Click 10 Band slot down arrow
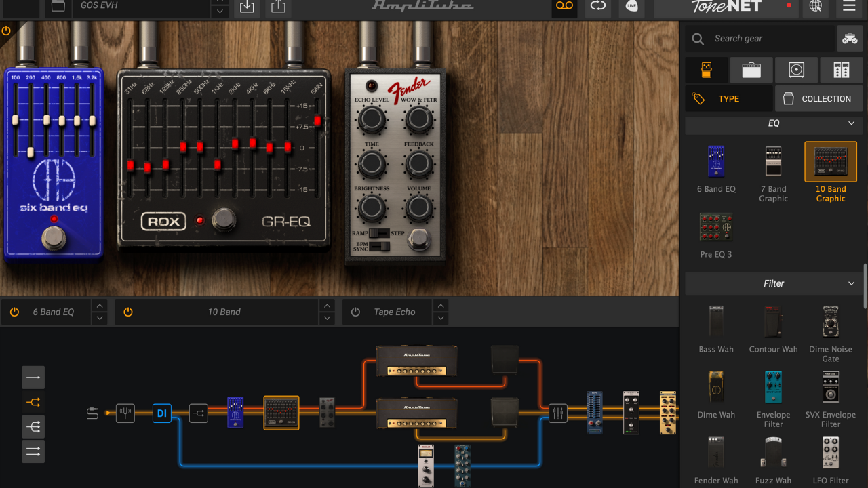The image size is (868, 488). [x=327, y=319]
